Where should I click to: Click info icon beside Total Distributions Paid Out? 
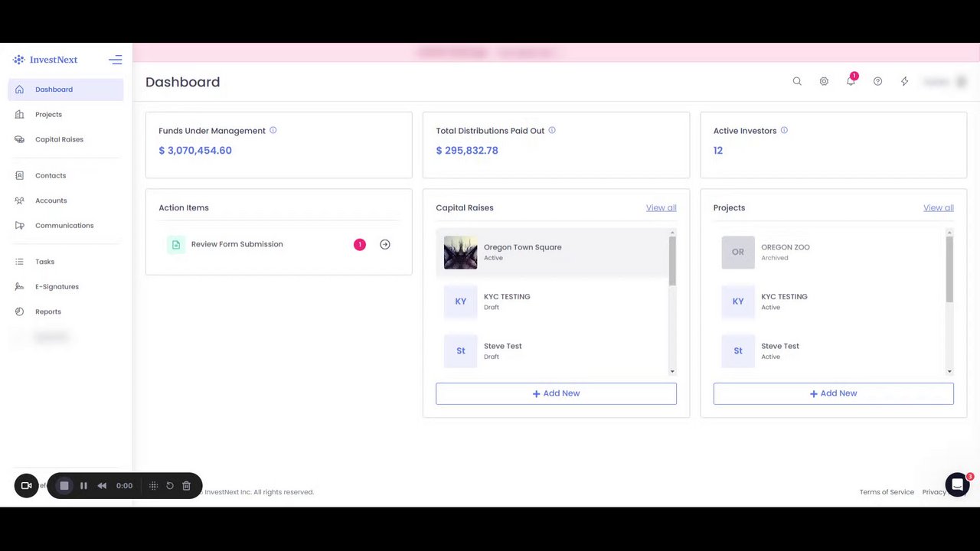click(551, 130)
